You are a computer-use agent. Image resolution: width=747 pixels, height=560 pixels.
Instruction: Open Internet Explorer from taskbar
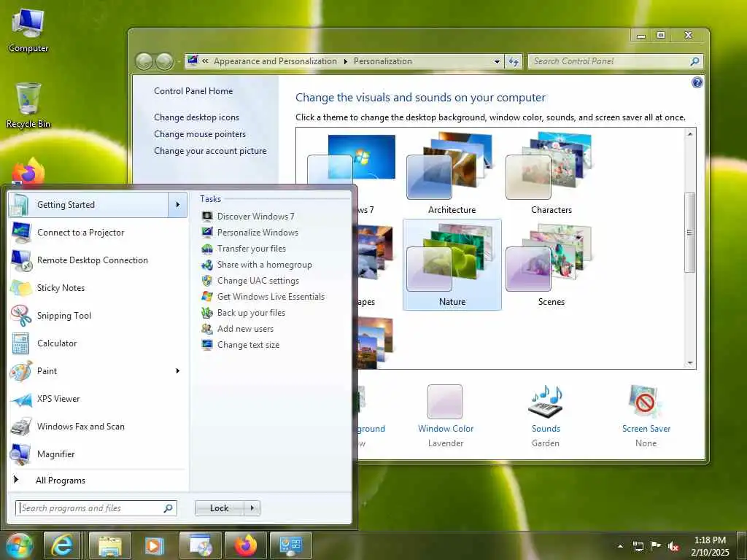coord(63,545)
